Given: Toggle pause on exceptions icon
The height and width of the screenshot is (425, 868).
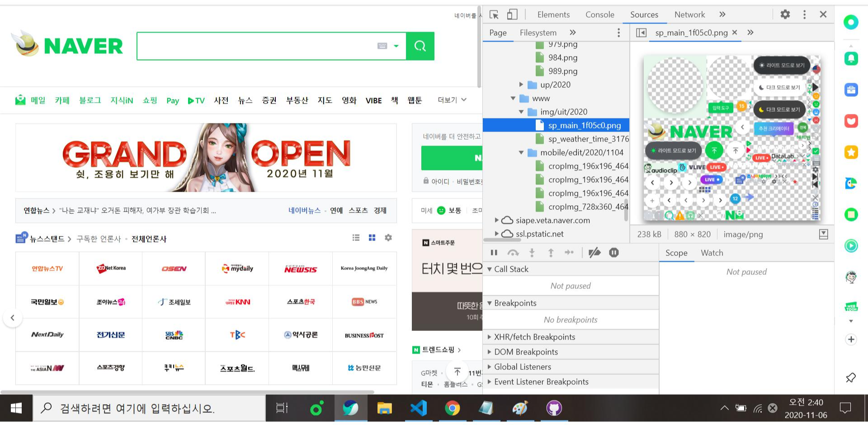Looking at the screenshot, I should [613, 253].
